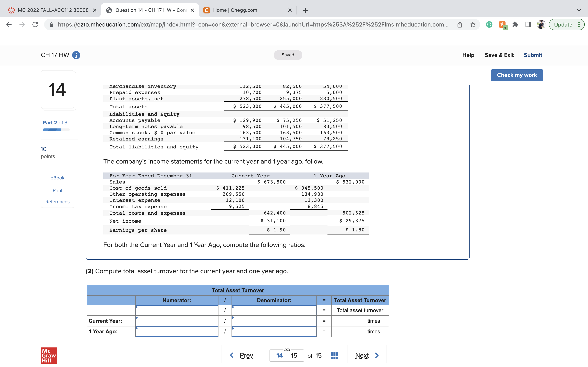This screenshot has height=367, width=588.
Task: Open the eBook link
Action: 57,178
